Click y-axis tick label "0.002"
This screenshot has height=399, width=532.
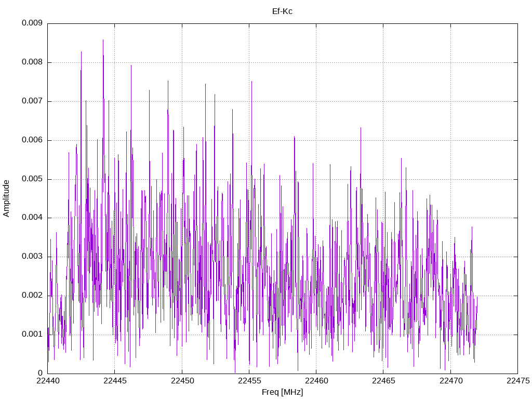pyautogui.click(x=32, y=295)
